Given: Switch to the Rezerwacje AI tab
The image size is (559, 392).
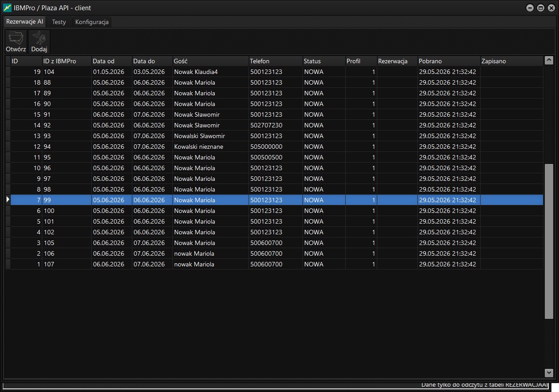Looking at the screenshot, I should click(x=24, y=21).
